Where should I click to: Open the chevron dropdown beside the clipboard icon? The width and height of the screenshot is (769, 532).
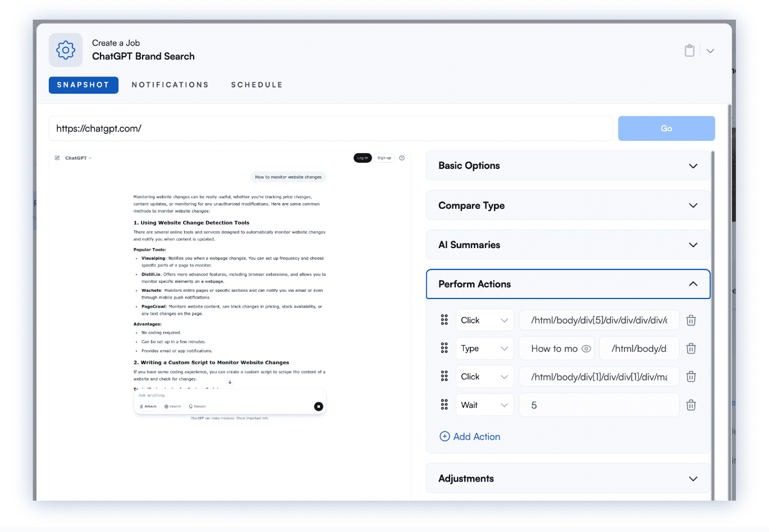coord(710,51)
